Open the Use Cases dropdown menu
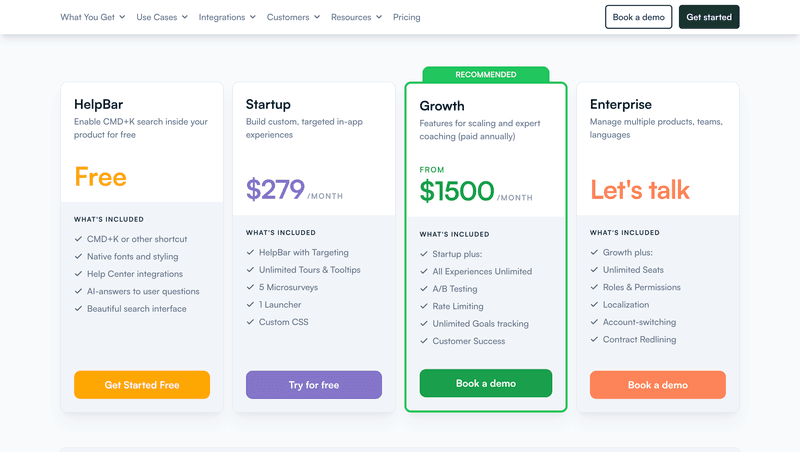 pos(162,17)
